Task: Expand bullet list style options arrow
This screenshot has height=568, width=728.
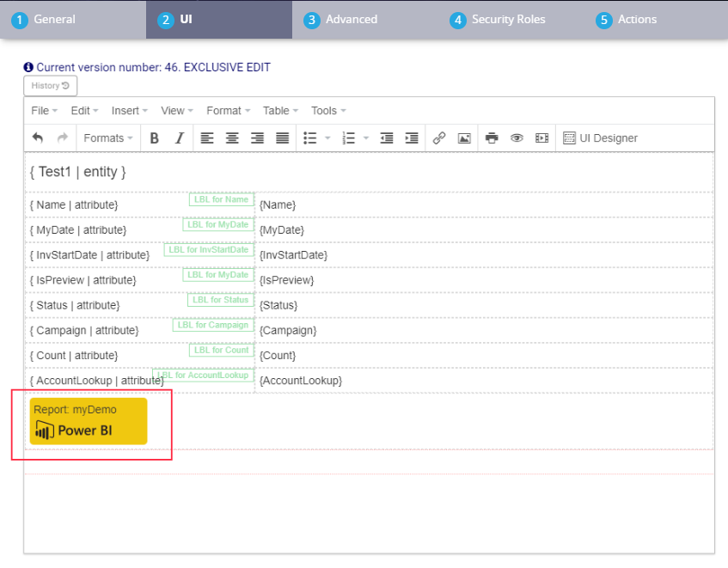Action: 327,138
